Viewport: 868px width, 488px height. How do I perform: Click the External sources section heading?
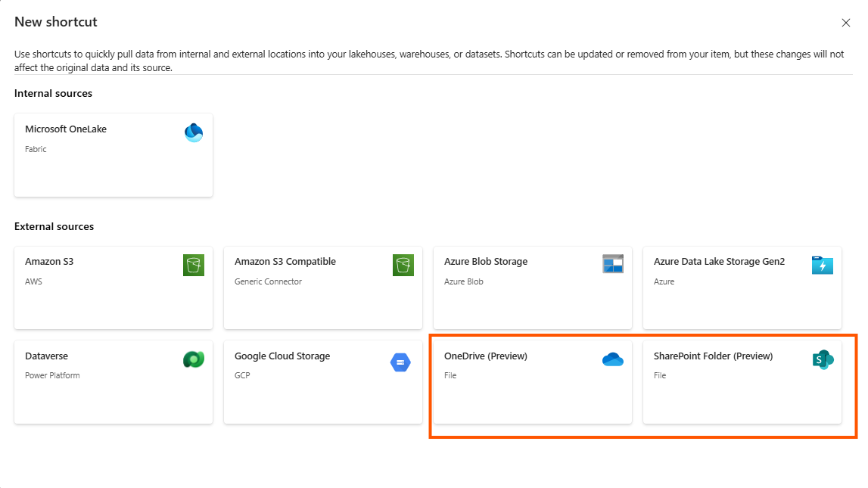point(54,225)
